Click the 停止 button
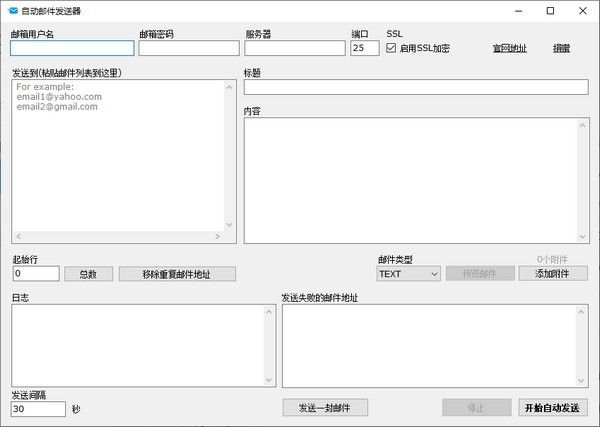The image size is (600, 427). (x=476, y=408)
